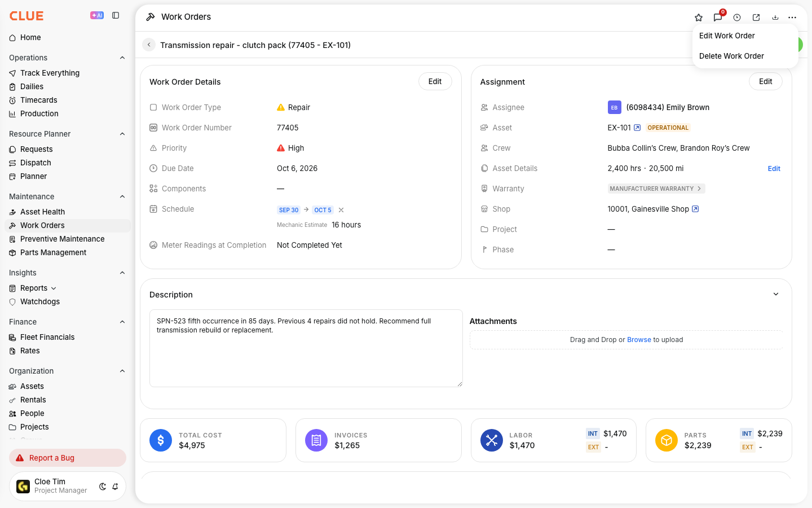Clear the schedule with the X icon
The width and height of the screenshot is (812, 508).
click(x=341, y=210)
